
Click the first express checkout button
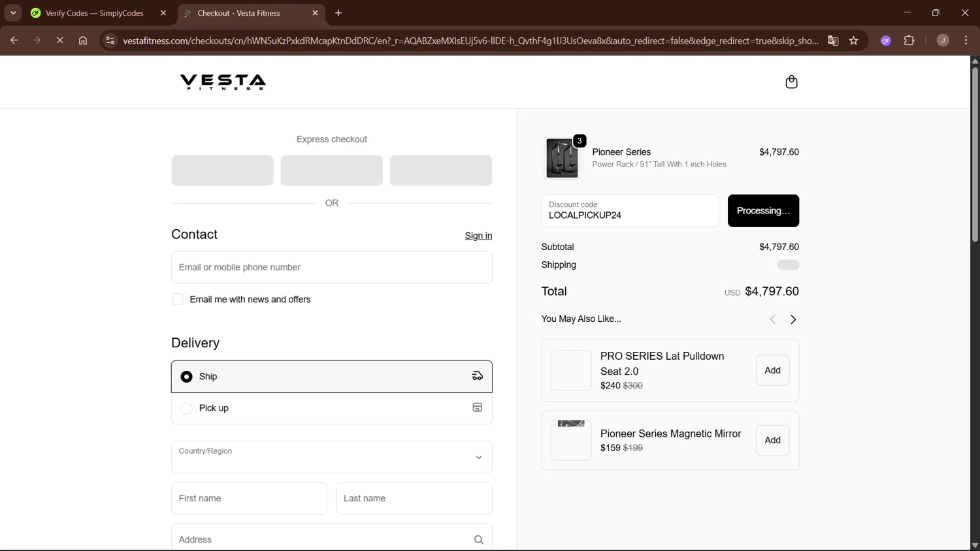point(223,170)
